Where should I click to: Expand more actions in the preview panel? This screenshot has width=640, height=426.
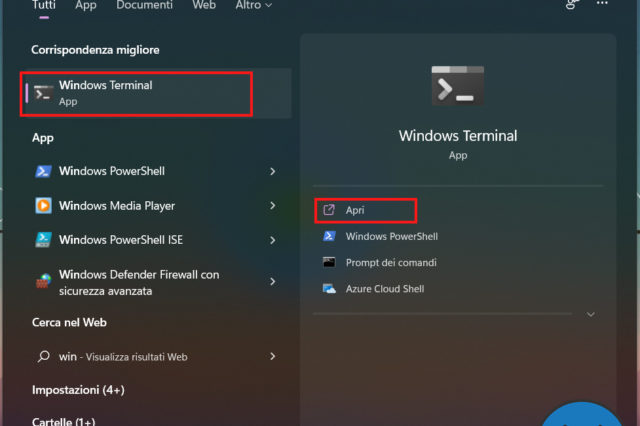click(x=590, y=314)
